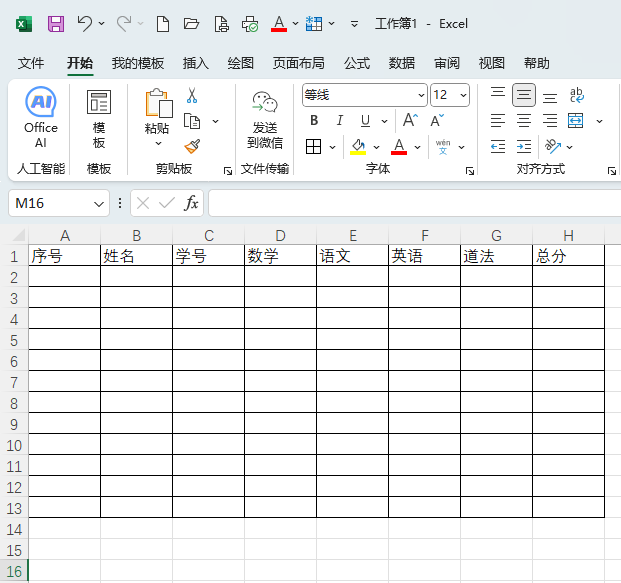Expand the Name Box dropdown
The width and height of the screenshot is (621, 583).
pos(99,203)
